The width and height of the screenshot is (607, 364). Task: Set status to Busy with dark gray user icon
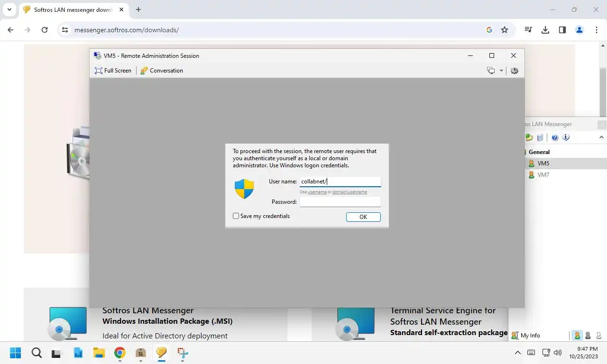point(588,336)
